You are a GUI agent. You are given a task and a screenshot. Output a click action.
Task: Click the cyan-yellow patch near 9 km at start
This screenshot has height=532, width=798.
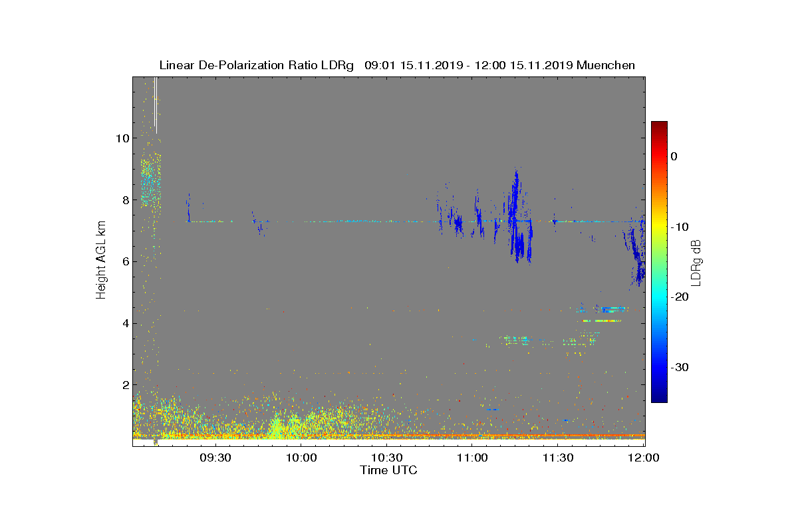coord(150,181)
